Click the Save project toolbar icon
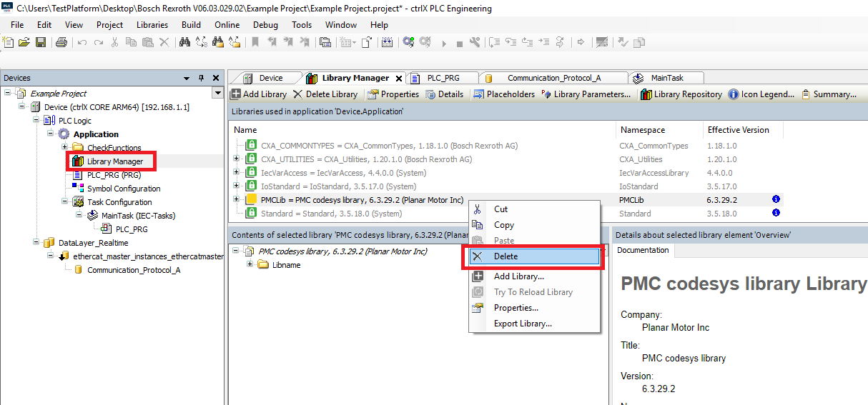 coord(41,43)
